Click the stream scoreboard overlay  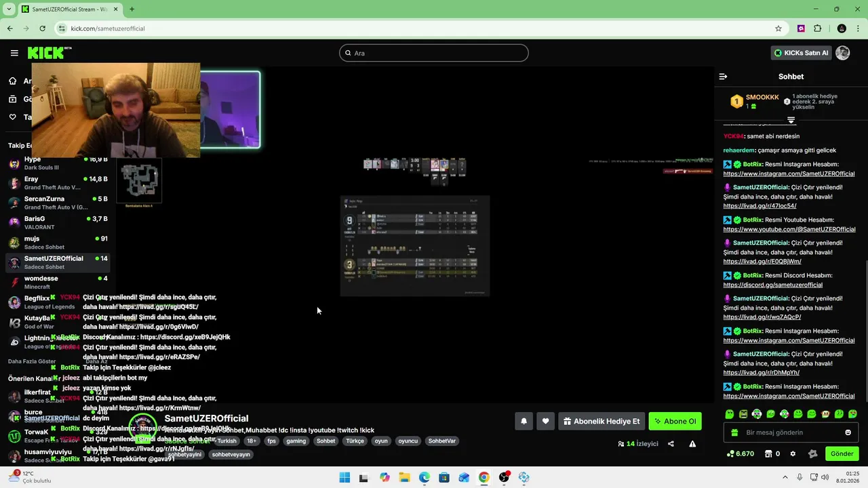tap(415, 245)
